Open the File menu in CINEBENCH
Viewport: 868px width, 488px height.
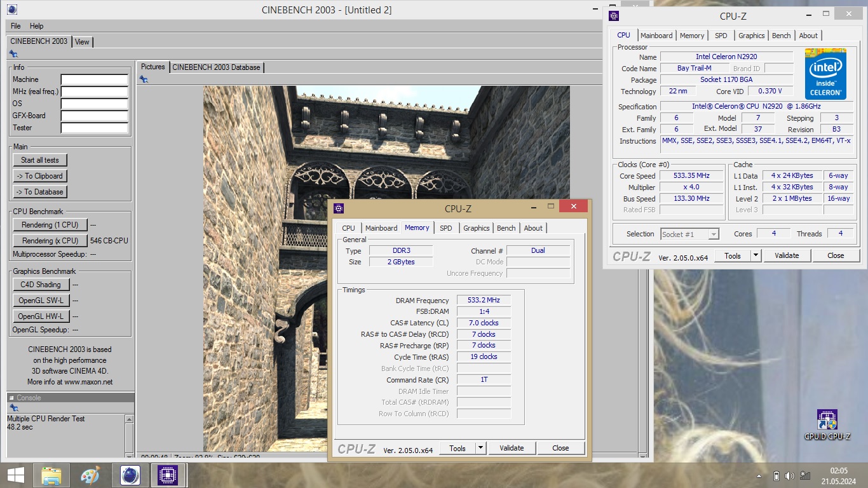coord(16,26)
